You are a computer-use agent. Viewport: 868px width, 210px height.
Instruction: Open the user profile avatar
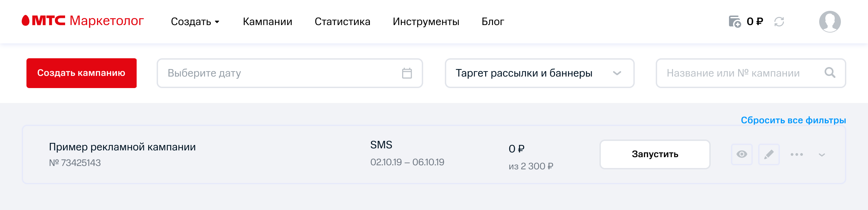click(830, 21)
